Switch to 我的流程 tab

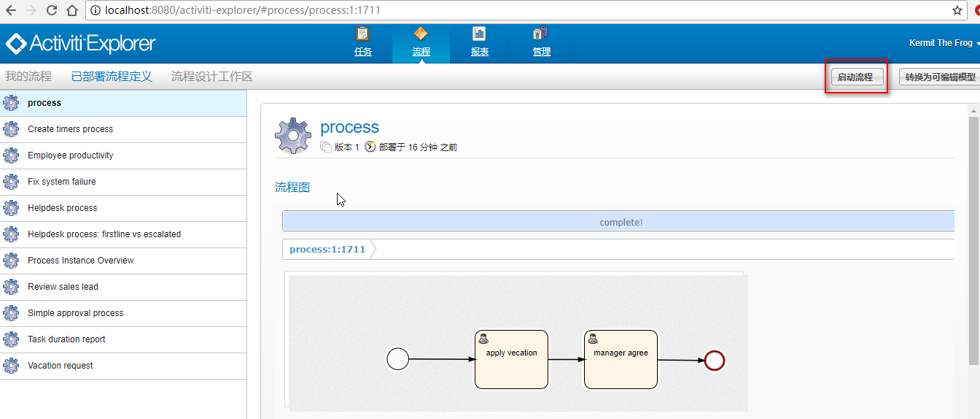28,76
